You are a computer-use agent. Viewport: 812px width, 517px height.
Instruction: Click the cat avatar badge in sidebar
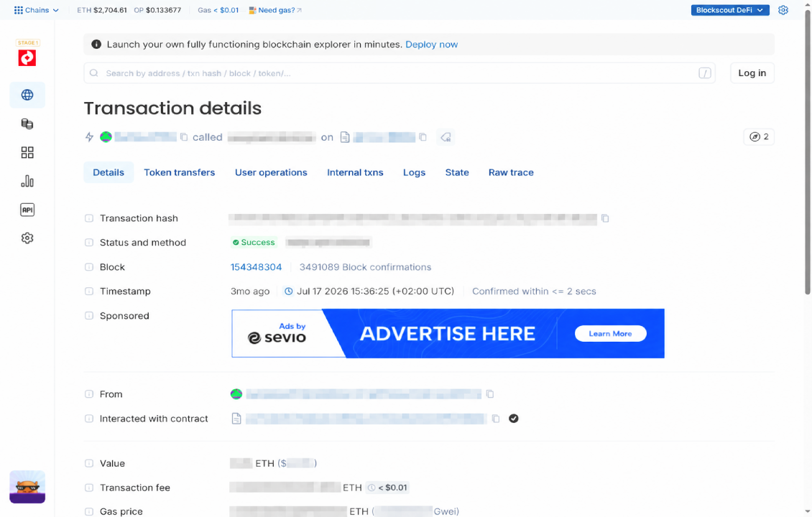pyautogui.click(x=27, y=486)
